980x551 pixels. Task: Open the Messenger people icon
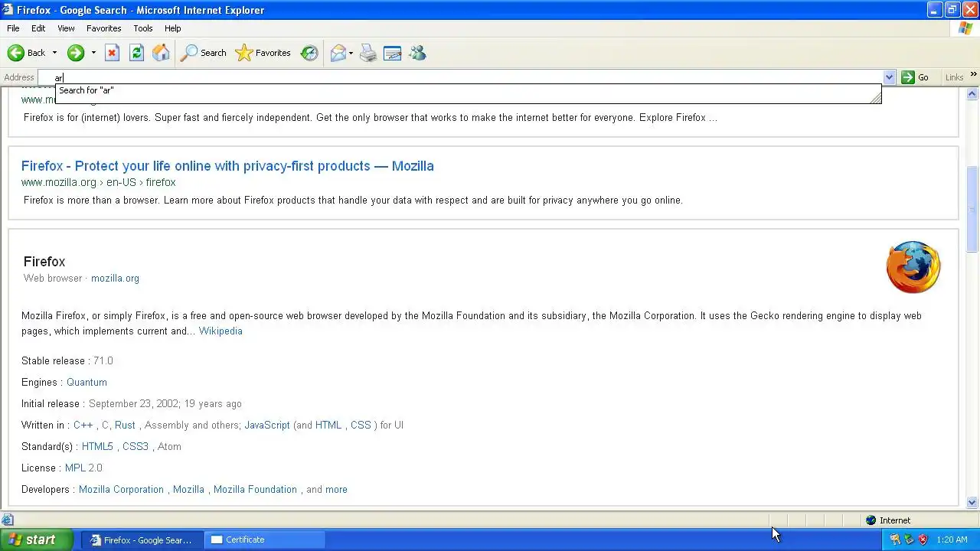(417, 53)
